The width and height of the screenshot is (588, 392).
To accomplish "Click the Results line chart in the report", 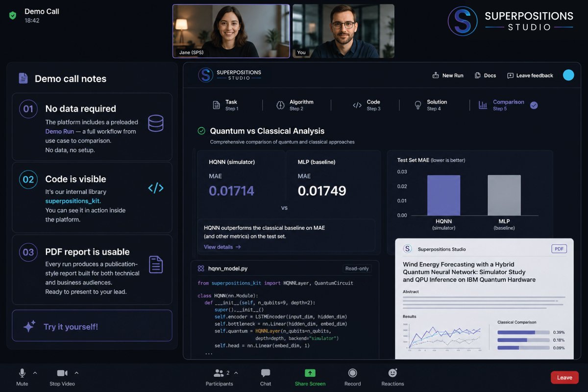I will (442, 337).
